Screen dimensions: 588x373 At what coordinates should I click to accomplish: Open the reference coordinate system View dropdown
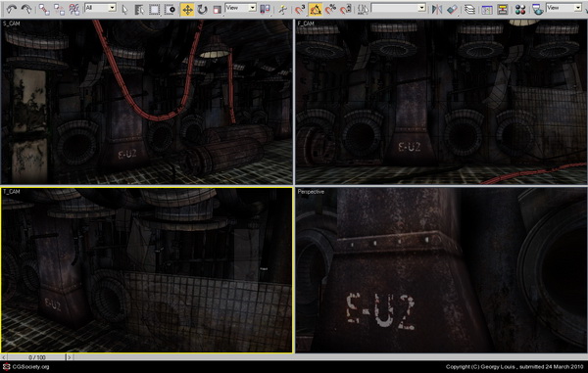240,8
